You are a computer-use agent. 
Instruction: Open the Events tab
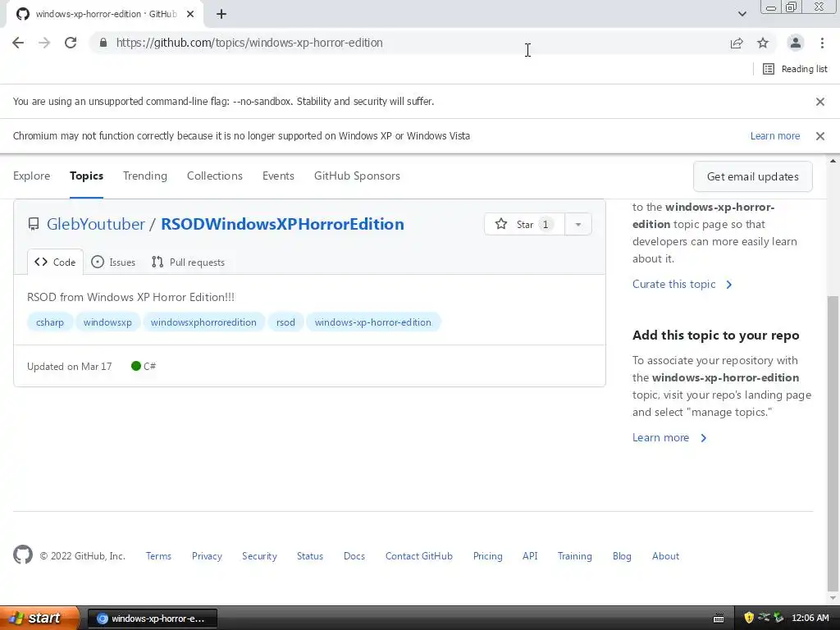(278, 176)
